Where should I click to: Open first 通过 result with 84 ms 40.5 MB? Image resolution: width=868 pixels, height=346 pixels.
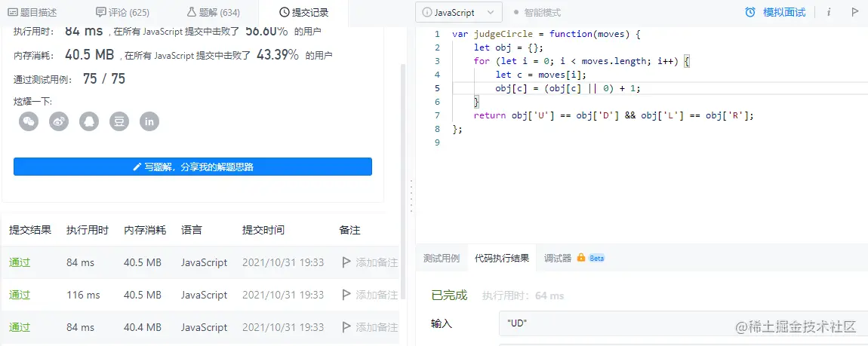(20, 262)
